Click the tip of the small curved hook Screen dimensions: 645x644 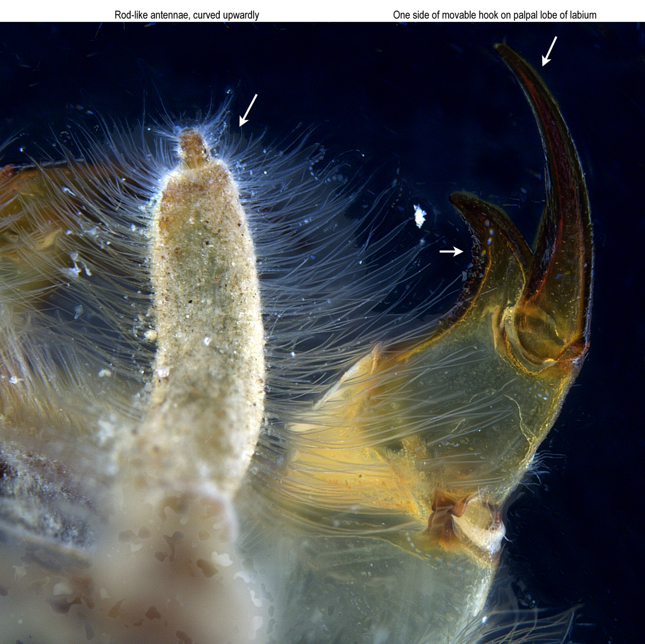tap(454, 198)
